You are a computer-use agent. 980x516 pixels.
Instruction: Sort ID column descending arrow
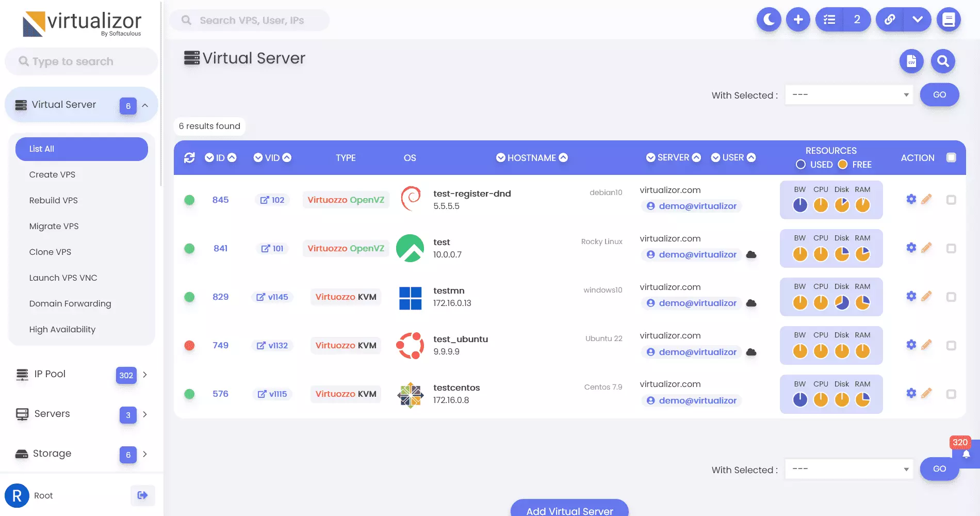[209, 157]
